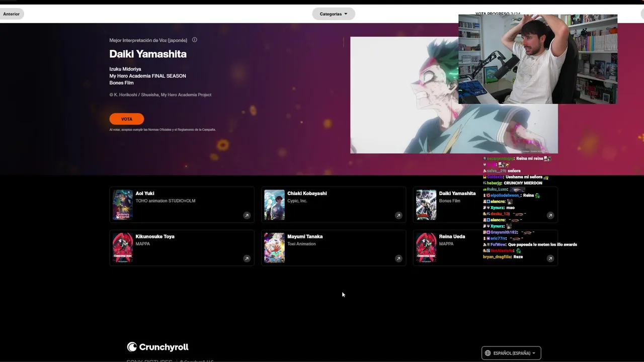Screen dimensions: 644x362
Task: Click the Crunchyroll footer logo
Action: tap(158, 347)
